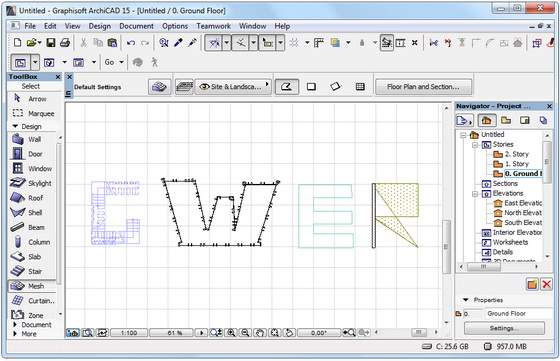
Task: Select the Arrow tool in ToolBox
Action: pos(31,99)
